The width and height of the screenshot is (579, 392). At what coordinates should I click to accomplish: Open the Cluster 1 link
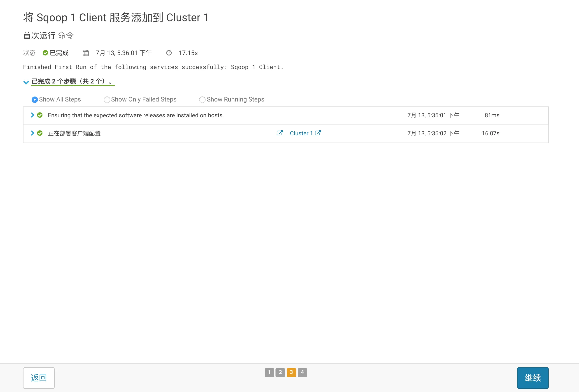tap(301, 133)
